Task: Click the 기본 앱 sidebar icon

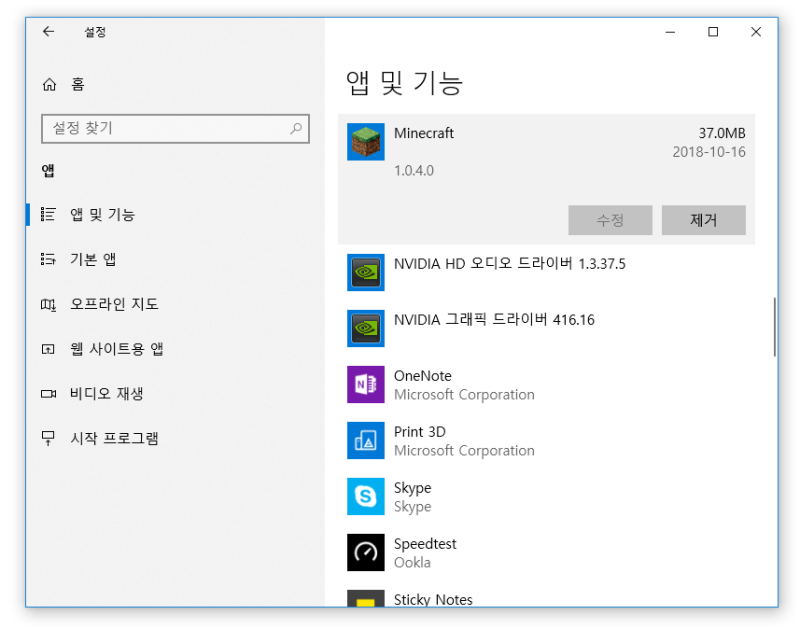Action: (x=48, y=259)
